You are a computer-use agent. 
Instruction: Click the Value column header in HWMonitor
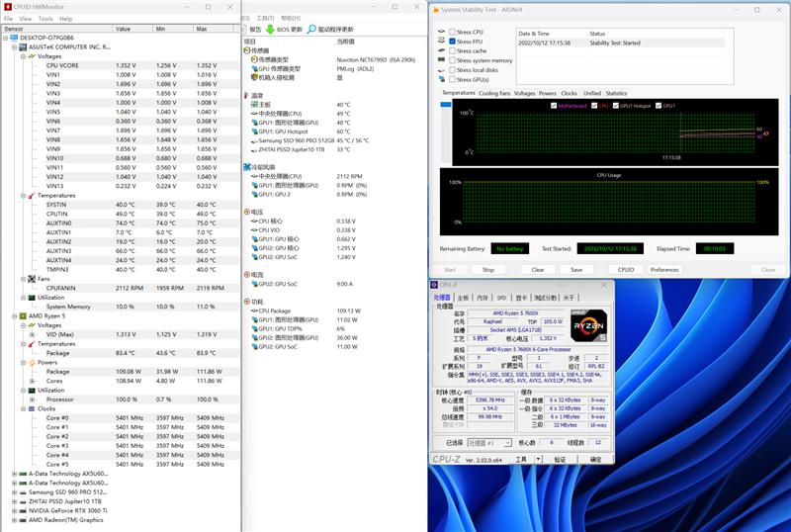132,29
